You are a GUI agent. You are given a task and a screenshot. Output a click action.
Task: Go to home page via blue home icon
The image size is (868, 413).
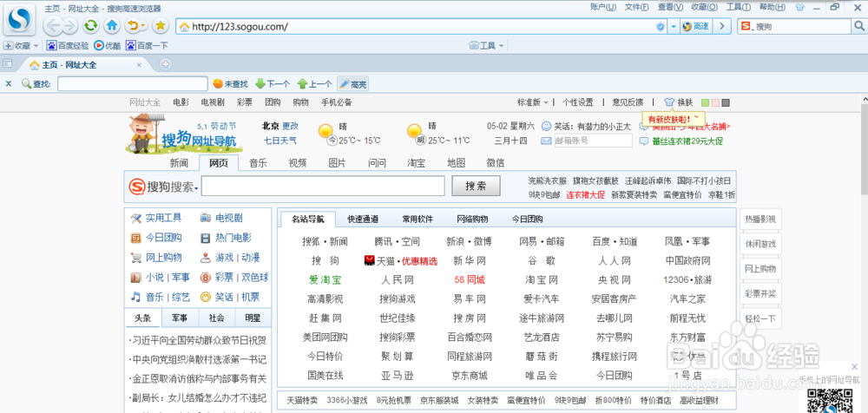112,25
